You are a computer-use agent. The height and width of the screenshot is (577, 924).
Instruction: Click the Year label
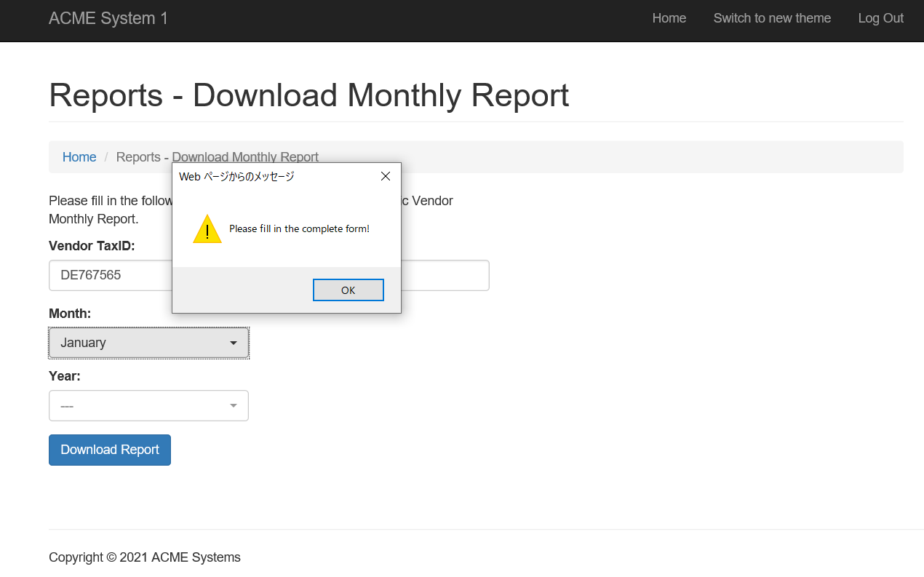[x=65, y=376]
